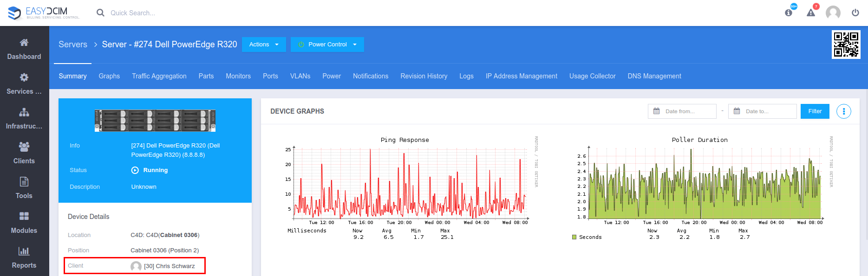868x276 pixels.
Task: Open Infrastructure in the sidebar
Action: 24,119
